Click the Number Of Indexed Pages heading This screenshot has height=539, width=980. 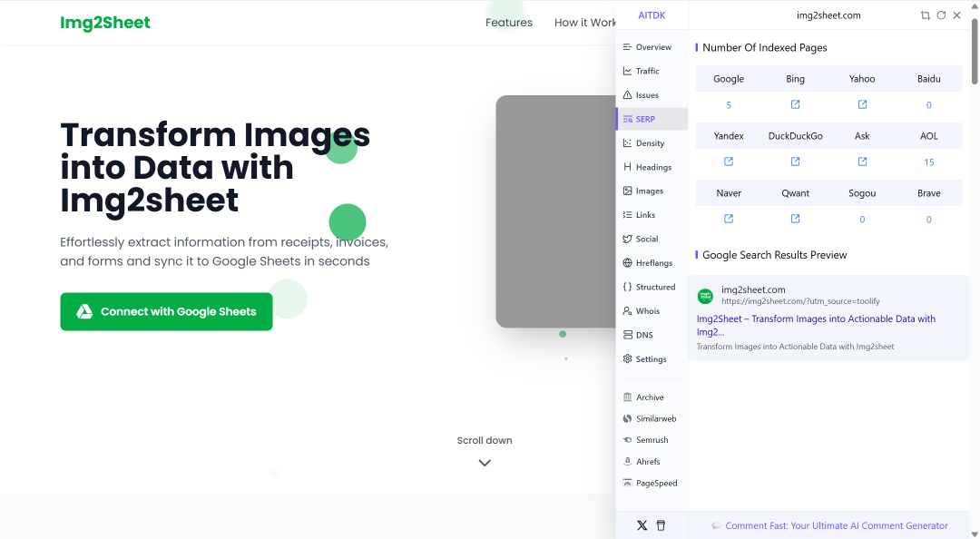tap(764, 47)
